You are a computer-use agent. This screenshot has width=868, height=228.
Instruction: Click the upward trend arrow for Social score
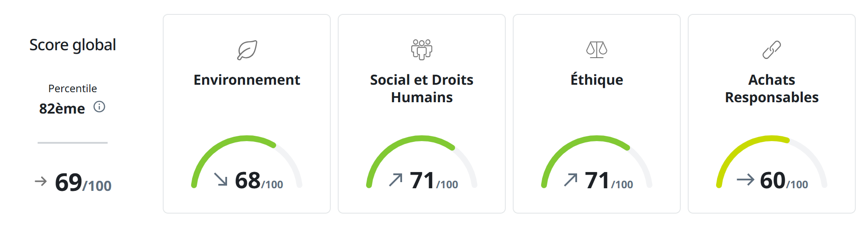396,179
